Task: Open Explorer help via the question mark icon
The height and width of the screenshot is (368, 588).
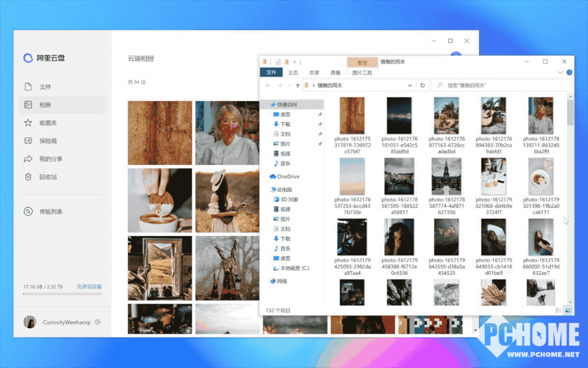Action: coord(569,72)
